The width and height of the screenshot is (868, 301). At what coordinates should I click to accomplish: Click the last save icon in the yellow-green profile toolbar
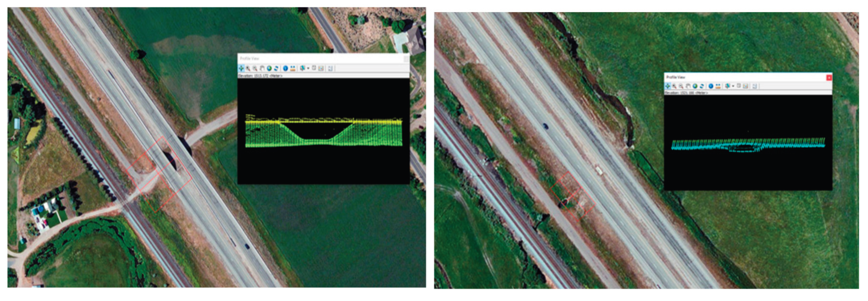(330, 68)
